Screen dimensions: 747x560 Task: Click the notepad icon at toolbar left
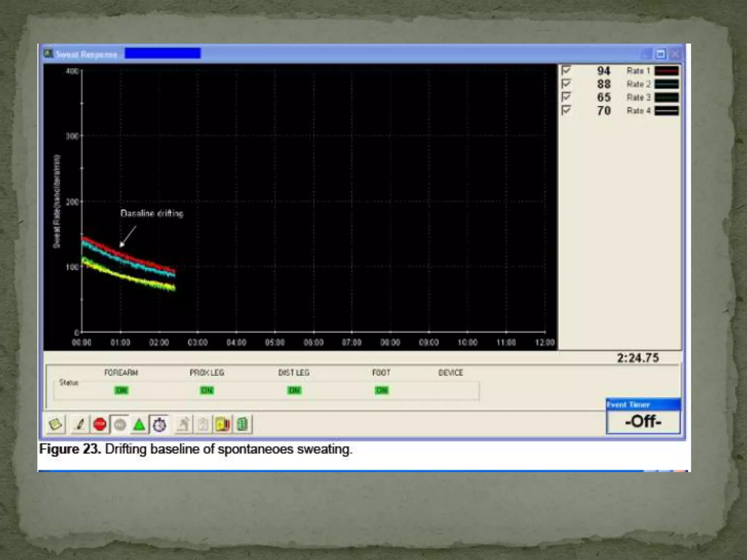point(55,424)
